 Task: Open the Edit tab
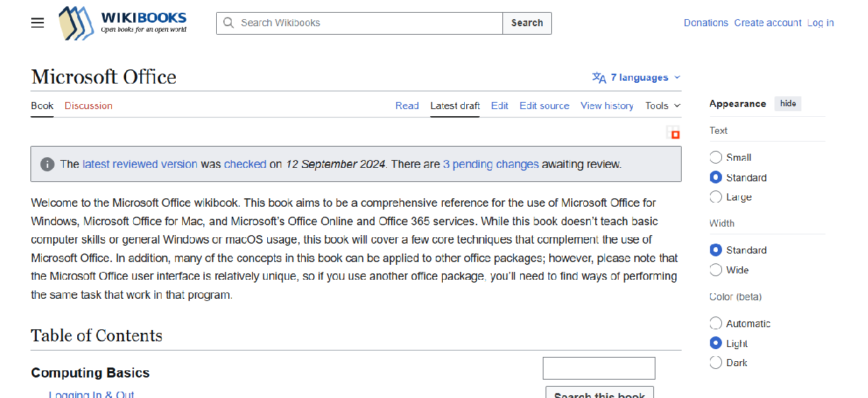click(x=500, y=106)
